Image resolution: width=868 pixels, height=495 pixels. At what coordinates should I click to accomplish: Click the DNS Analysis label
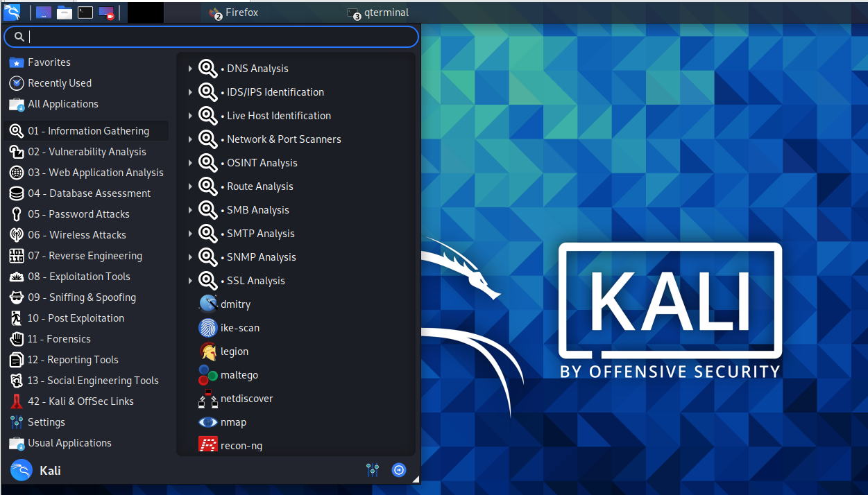pos(257,69)
